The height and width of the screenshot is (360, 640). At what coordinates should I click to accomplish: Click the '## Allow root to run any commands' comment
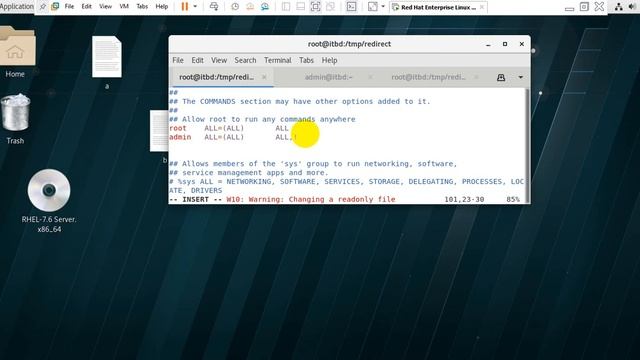coord(262,119)
